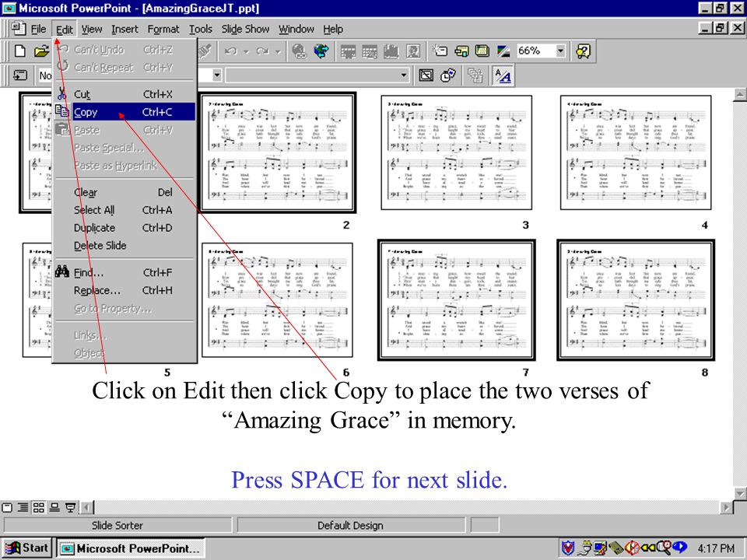Click the PowerPoint document icon beside File
This screenshot has width=747, height=560.
[x=19, y=29]
